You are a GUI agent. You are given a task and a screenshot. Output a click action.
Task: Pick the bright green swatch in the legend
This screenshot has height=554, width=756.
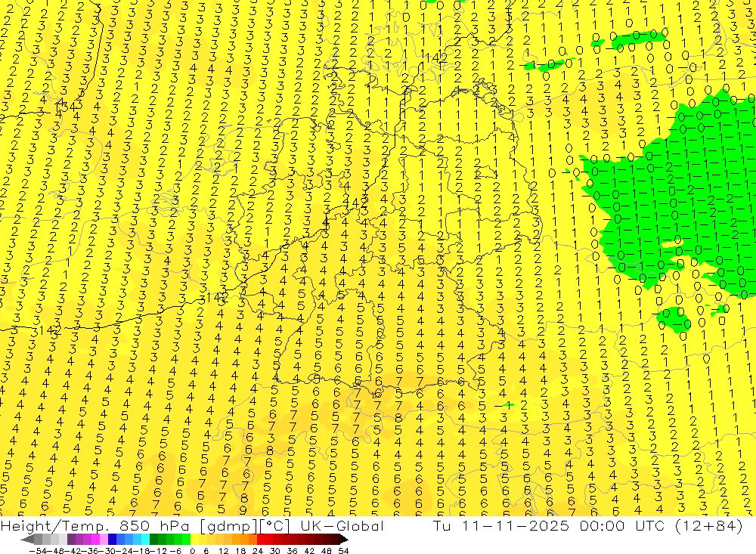tap(187, 539)
